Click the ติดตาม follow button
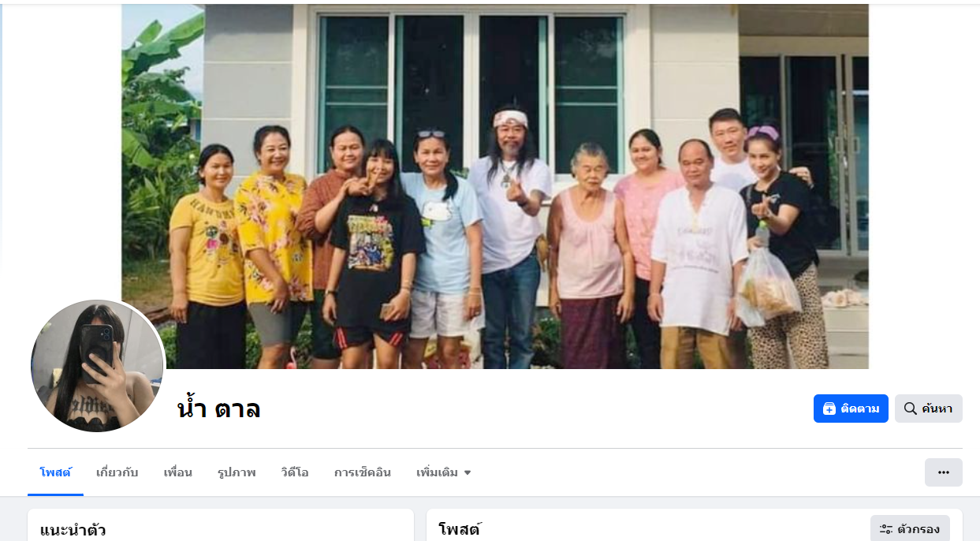Viewport: 980px width, 541px height. [851, 409]
